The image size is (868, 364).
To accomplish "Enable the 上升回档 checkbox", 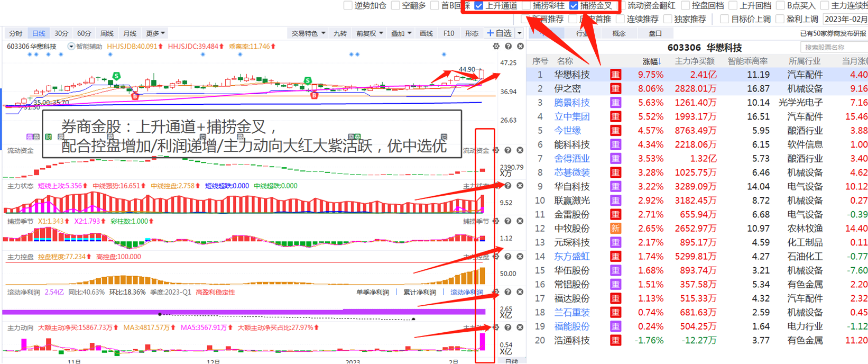I will (x=733, y=5).
